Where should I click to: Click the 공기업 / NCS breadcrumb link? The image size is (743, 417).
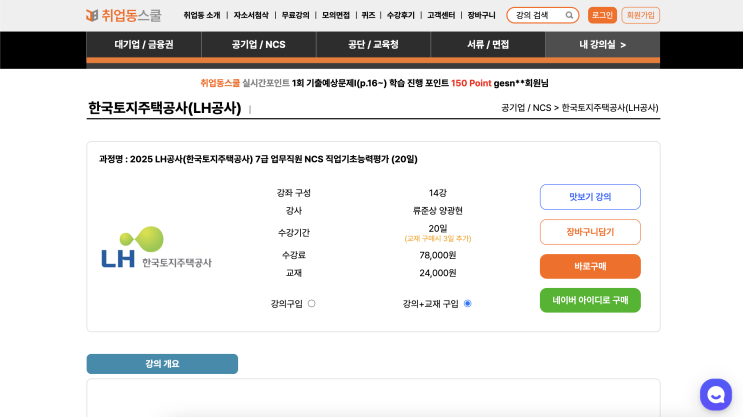526,108
